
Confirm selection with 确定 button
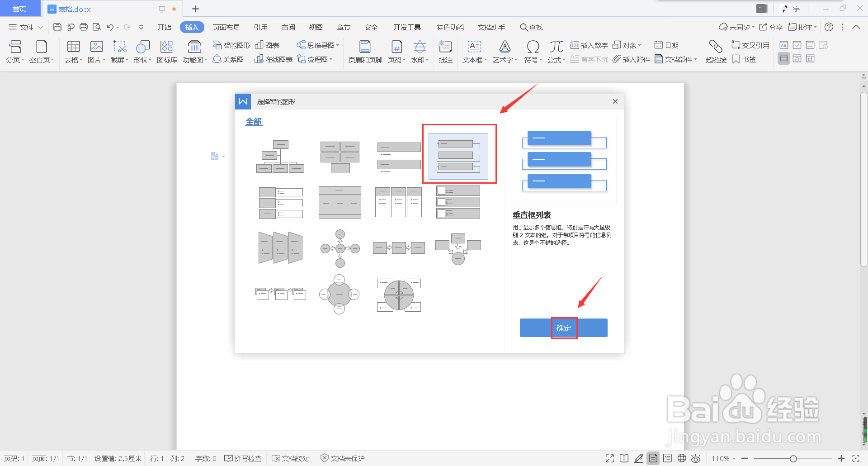pyautogui.click(x=564, y=328)
